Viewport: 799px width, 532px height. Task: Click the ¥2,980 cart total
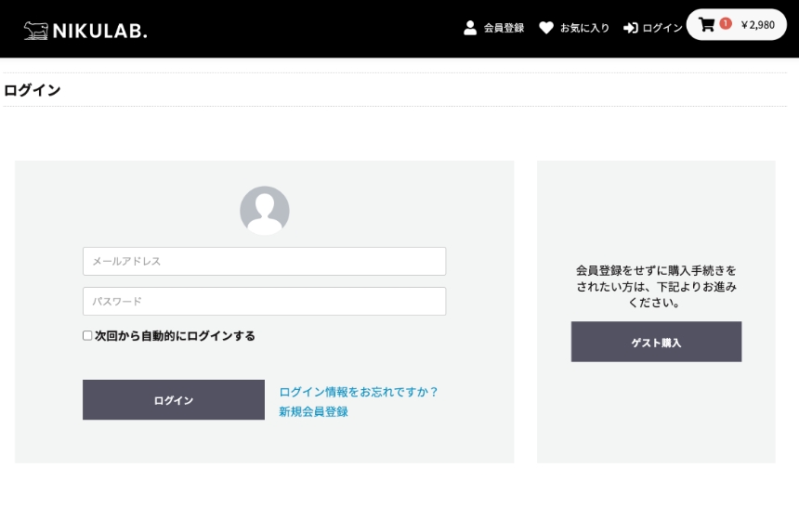tap(757, 25)
